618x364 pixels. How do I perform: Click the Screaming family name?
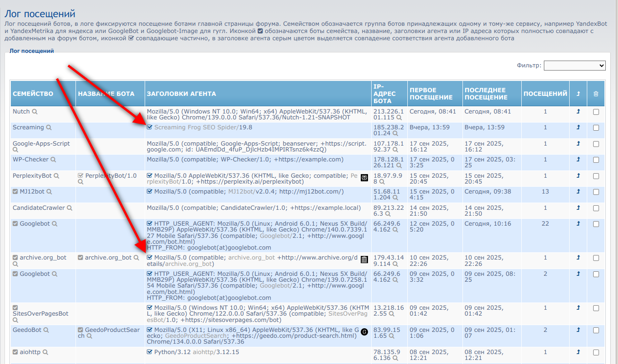28,128
